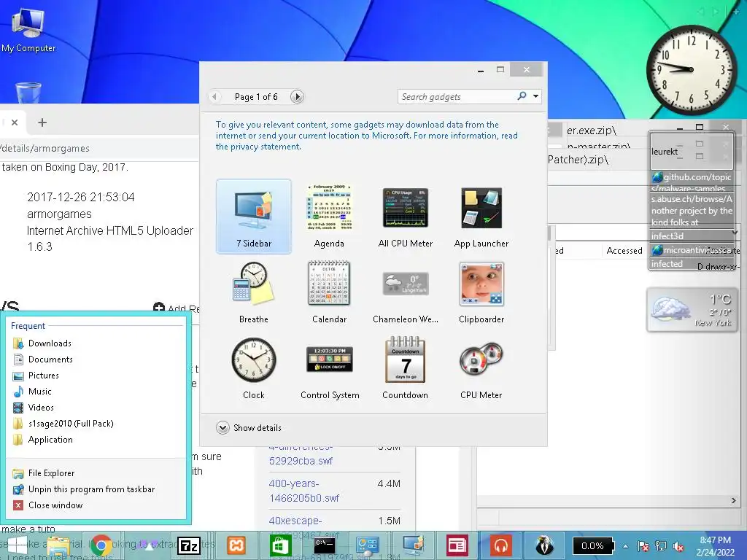Open 7-Zip from the taskbar
The height and width of the screenshot is (560, 747).
(189, 545)
